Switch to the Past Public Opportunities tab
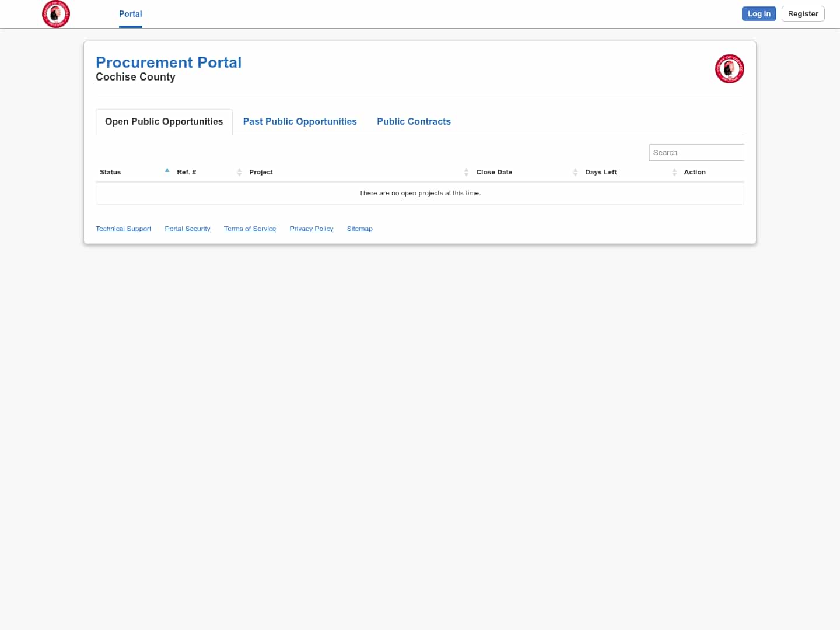 tap(300, 121)
